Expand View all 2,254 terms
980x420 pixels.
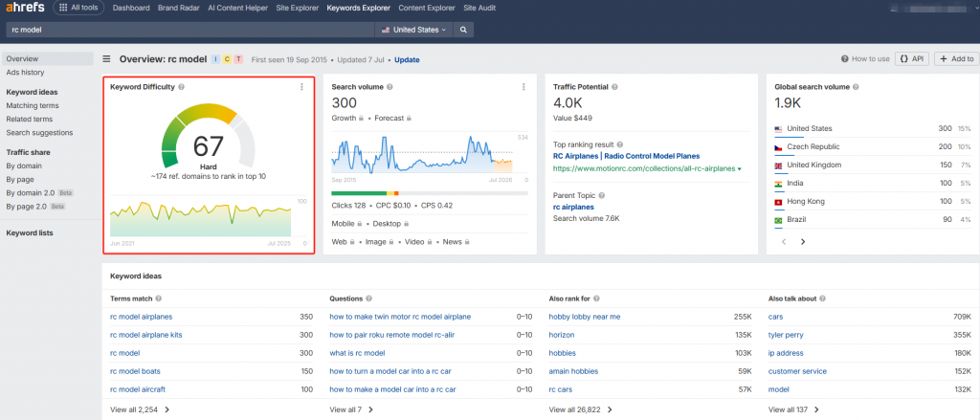[140, 410]
